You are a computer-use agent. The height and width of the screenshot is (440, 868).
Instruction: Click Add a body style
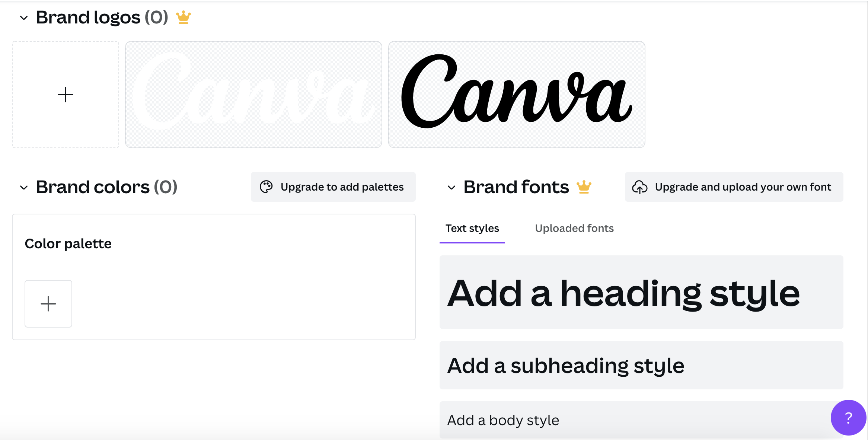[x=641, y=420]
